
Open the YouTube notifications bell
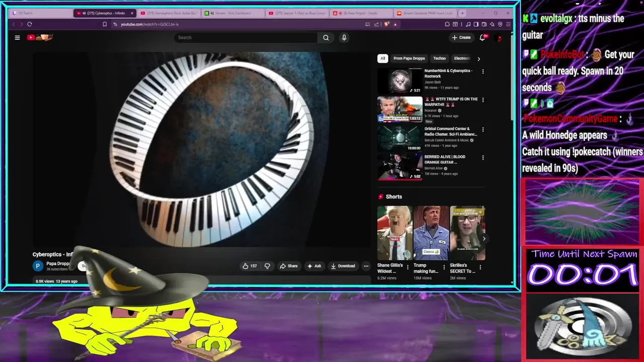[482, 37]
